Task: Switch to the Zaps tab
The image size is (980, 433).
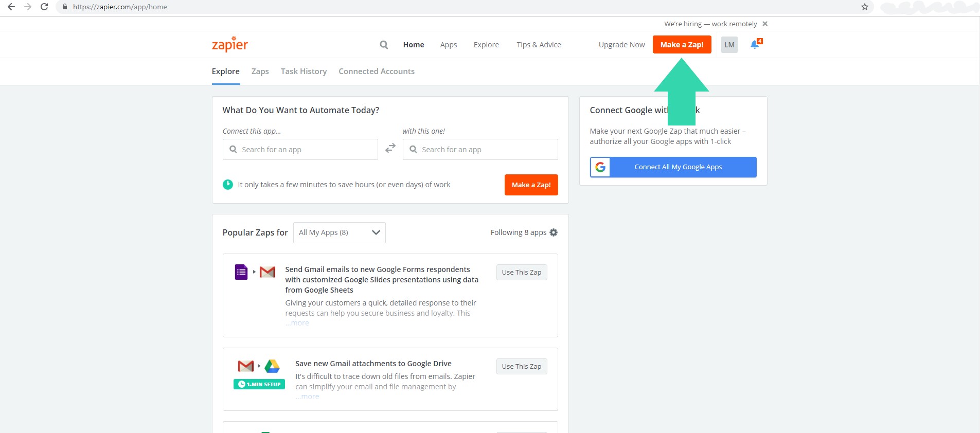Action: (260, 71)
